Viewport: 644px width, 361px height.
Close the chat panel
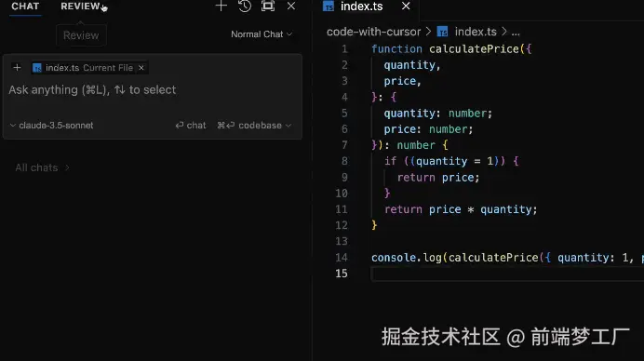tap(290, 7)
